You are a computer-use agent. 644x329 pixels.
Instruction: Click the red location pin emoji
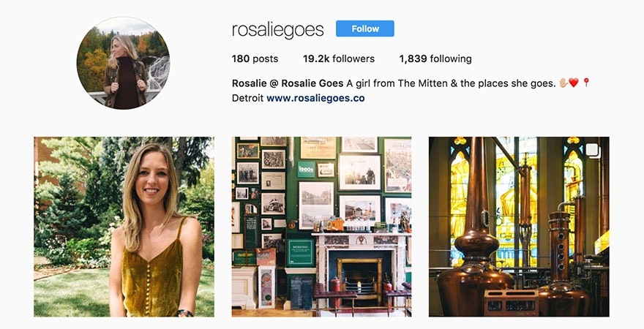pos(585,83)
